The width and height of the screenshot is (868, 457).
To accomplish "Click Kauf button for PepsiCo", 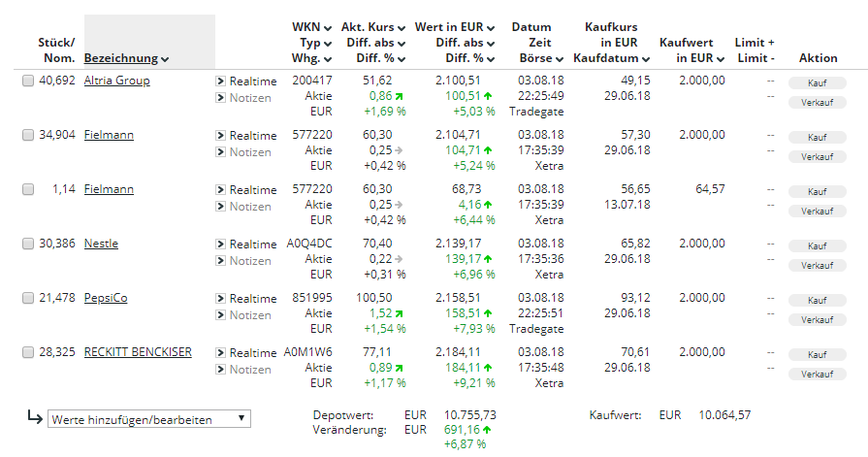I will coord(817,300).
